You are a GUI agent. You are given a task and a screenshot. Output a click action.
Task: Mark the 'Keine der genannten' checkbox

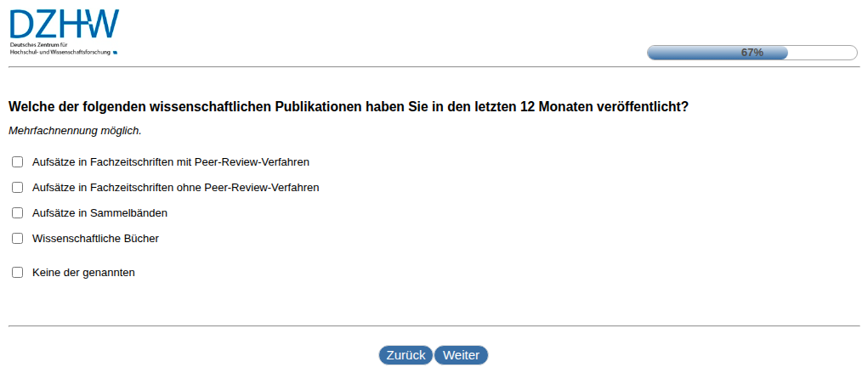tap(18, 272)
